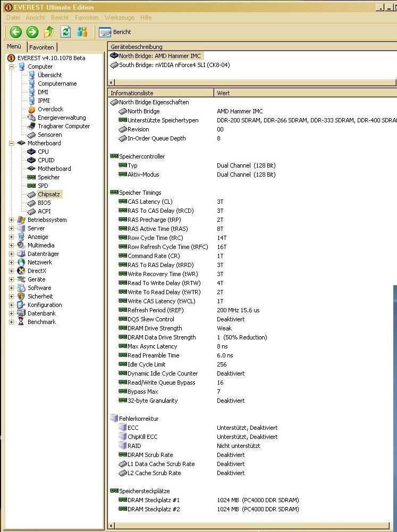Expand the Benchmark node
This screenshot has width=397, height=532.
click(x=11, y=322)
